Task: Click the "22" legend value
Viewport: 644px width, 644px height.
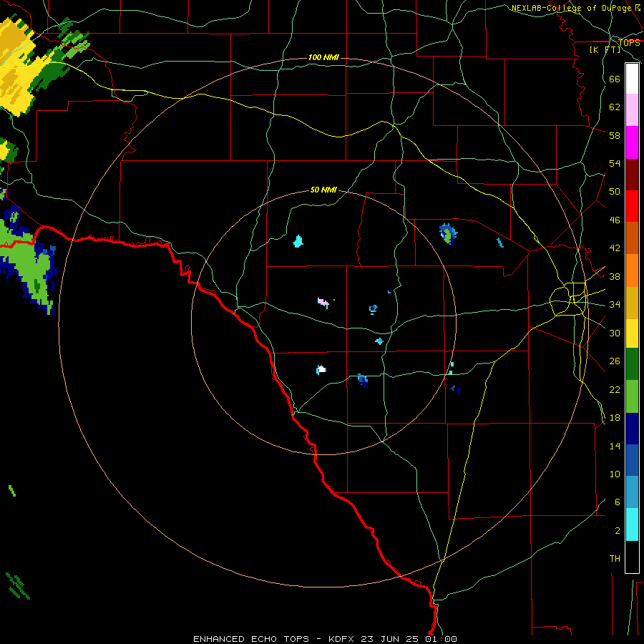Action: coord(615,389)
